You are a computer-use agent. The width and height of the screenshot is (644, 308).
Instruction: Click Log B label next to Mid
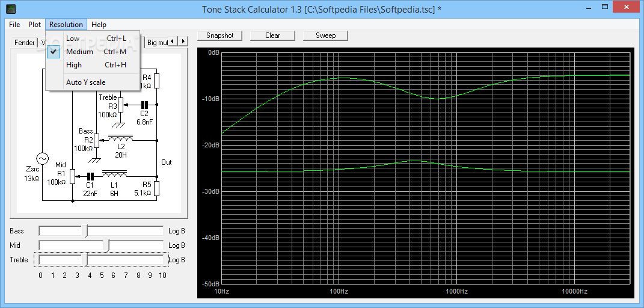[x=177, y=245]
